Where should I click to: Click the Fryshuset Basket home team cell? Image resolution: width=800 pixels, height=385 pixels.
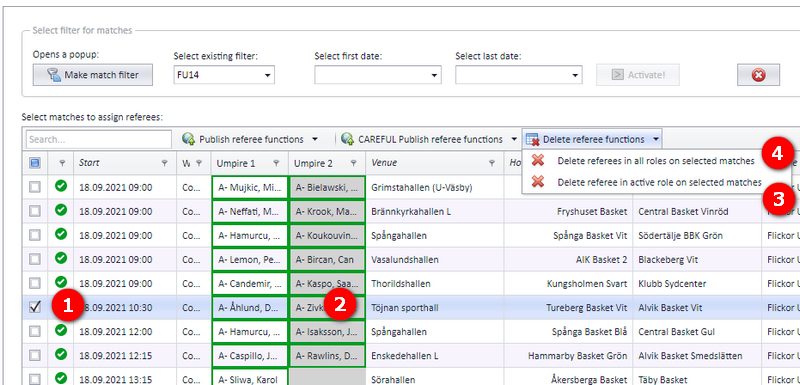(x=568, y=211)
